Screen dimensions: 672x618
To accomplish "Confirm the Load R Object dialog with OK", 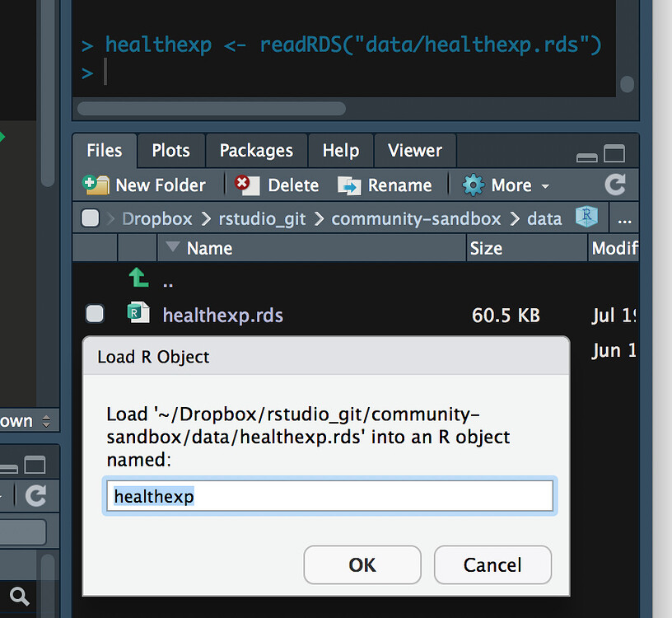I will click(362, 565).
